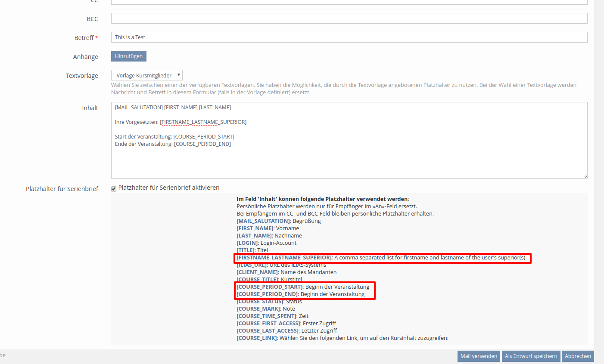Click the [LAST_NAME] placeholder link
The height and width of the screenshot is (364, 604).
254,236
